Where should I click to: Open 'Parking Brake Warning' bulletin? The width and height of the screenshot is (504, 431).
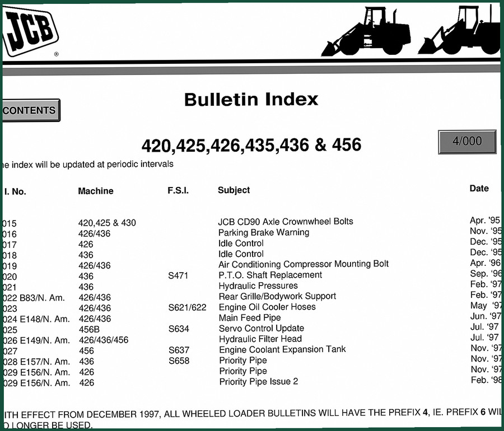[x=264, y=232]
